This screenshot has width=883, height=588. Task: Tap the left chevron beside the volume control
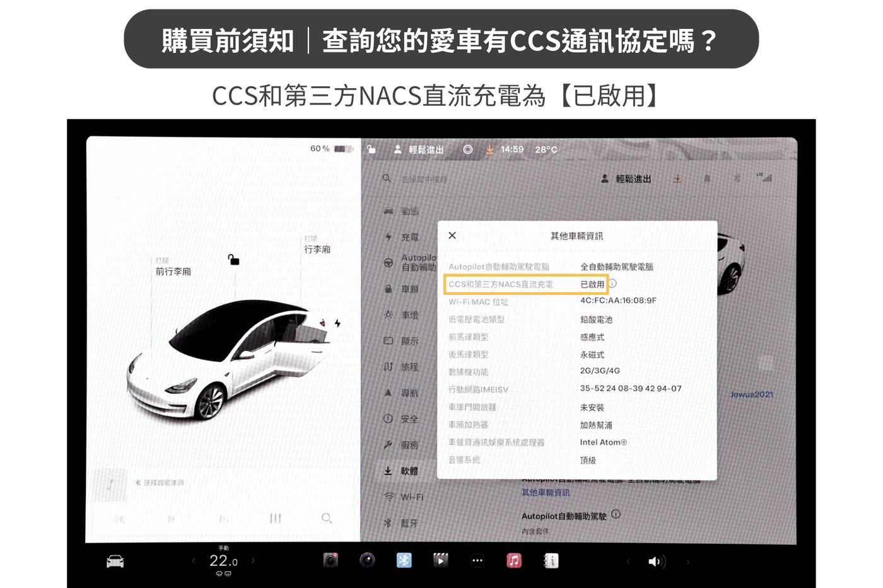pos(628,560)
